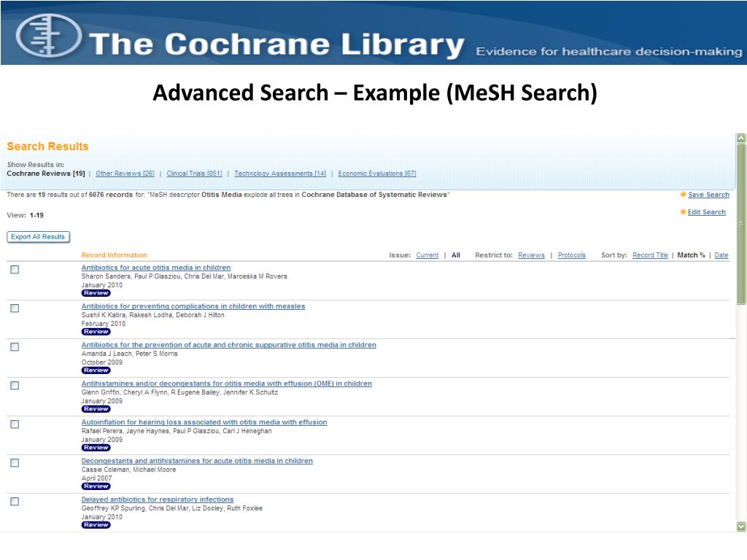Open Antihistamines and/or decongestants for OME review
Image resolution: width=747 pixels, height=560 pixels.
(x=227, y=384)
